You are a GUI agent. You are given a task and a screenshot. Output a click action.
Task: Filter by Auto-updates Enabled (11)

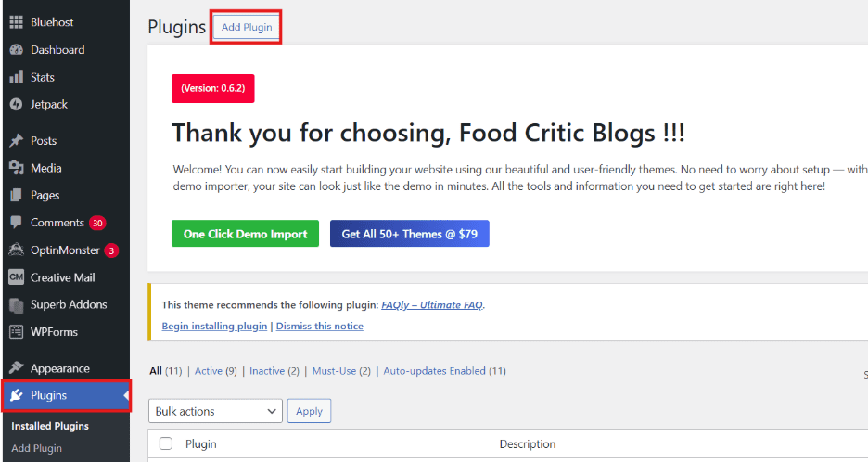[x=444, y=371]
